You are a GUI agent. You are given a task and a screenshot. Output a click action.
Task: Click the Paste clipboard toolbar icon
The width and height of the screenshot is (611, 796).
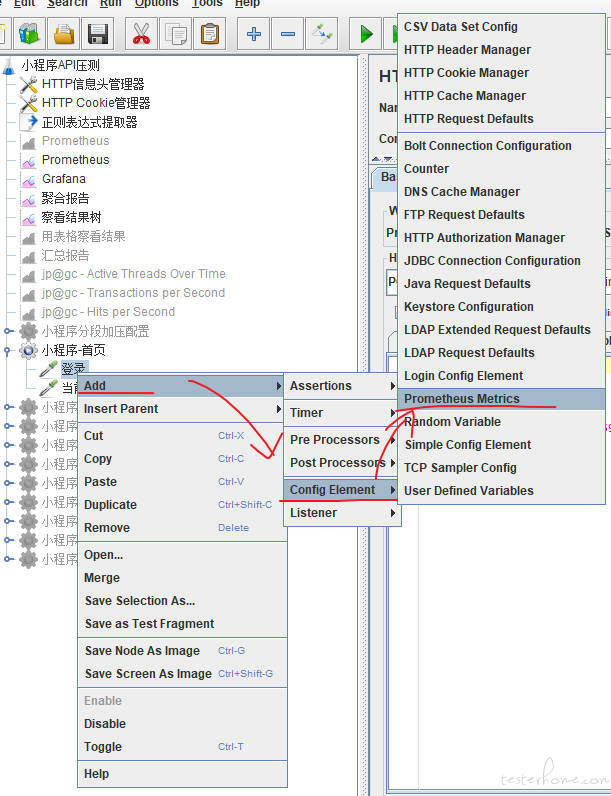click(x=210, y=35)
